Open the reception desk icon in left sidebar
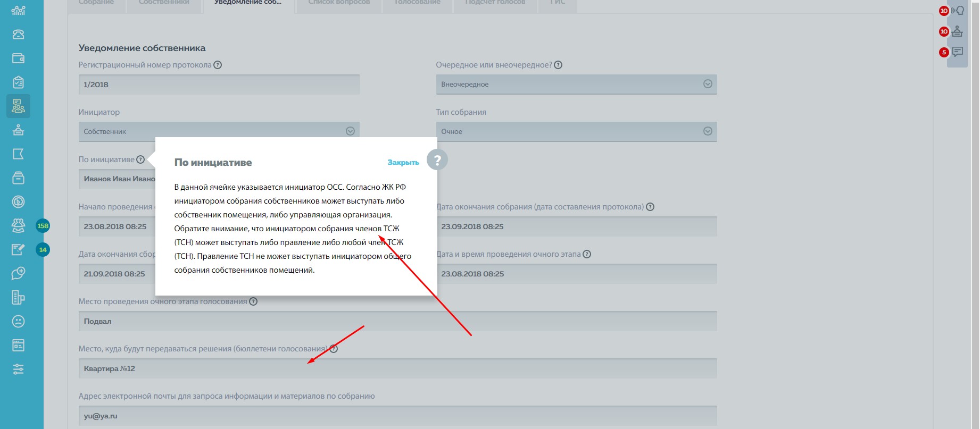The width and height of the screenshot is (980, 429). point(18,130)
